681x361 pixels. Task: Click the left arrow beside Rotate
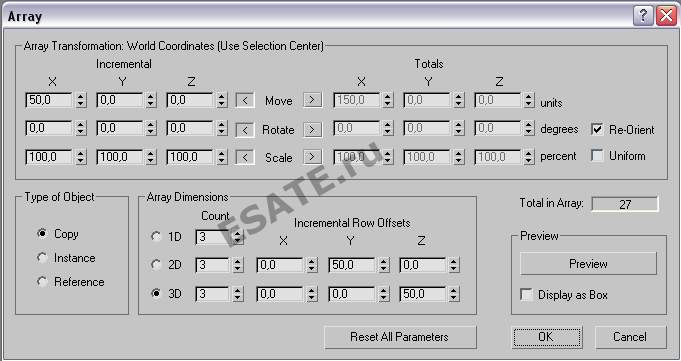245,129
